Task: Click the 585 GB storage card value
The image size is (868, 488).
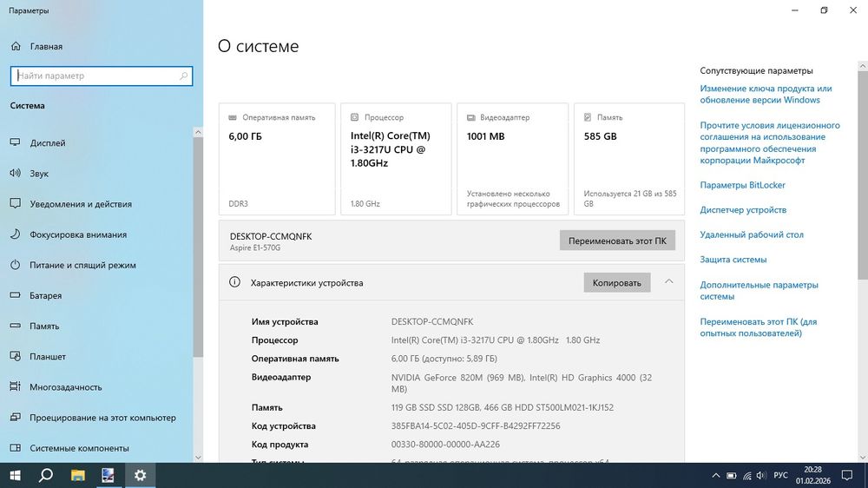Action: click(x=600, y=136)
